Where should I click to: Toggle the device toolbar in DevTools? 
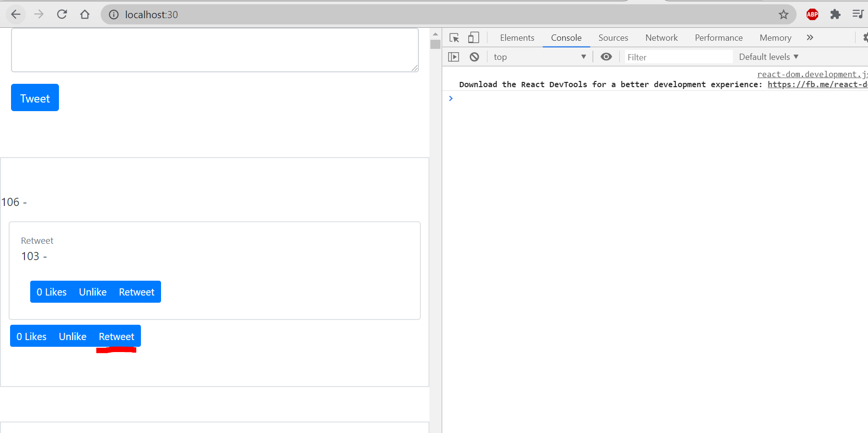click(474, 37)
